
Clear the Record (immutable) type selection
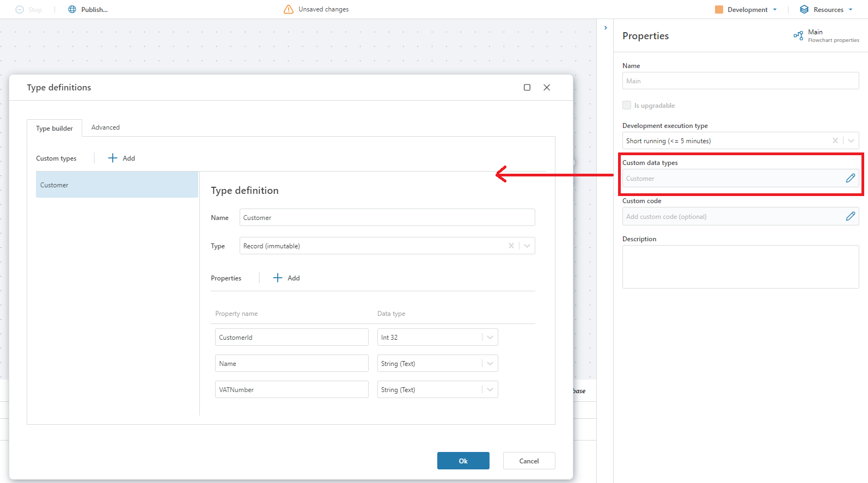point(511,246)
